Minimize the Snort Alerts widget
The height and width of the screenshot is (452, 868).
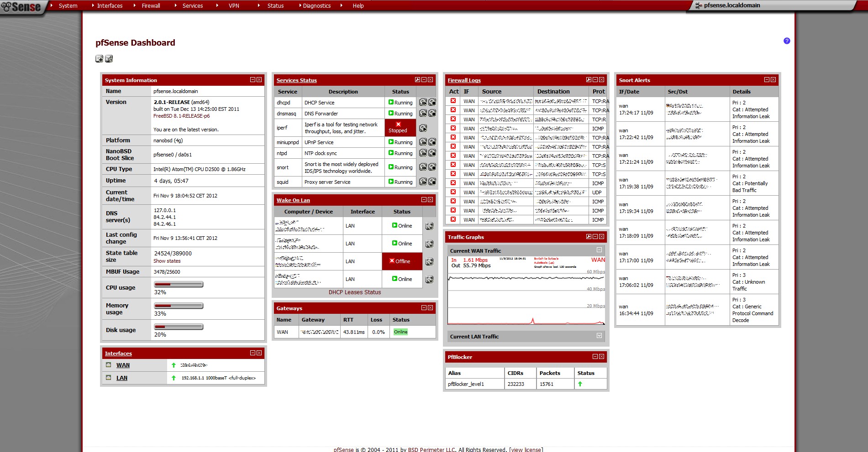(767, 80)
